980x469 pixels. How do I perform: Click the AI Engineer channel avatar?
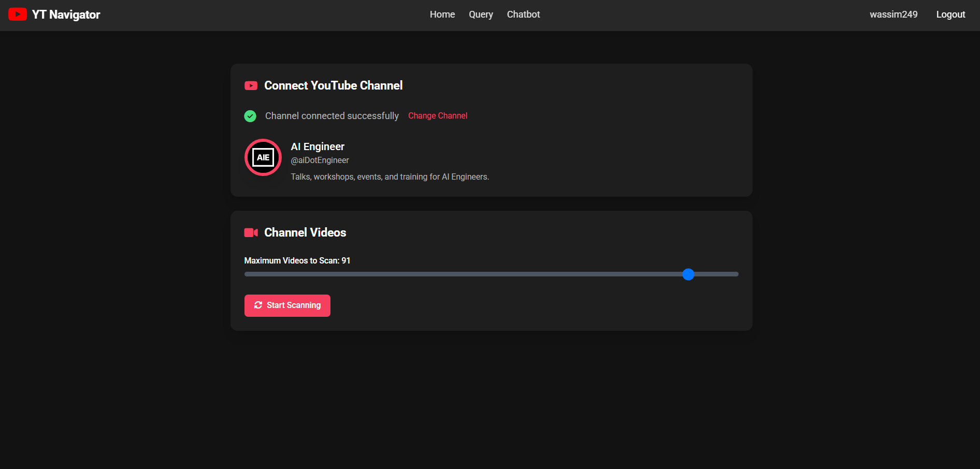coord(263,157)
